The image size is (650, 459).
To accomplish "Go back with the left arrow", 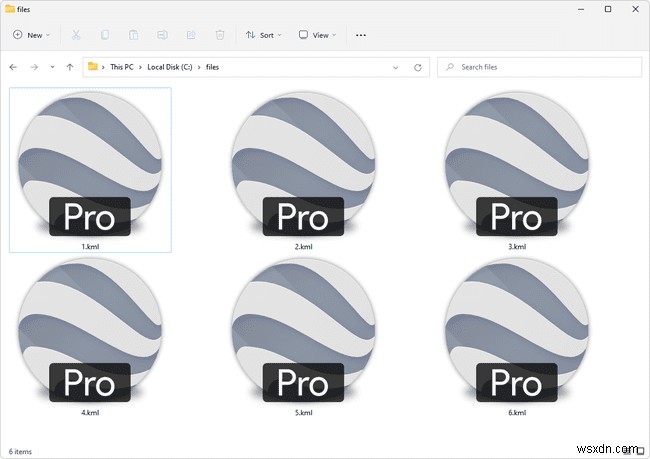I will (13, 67).
